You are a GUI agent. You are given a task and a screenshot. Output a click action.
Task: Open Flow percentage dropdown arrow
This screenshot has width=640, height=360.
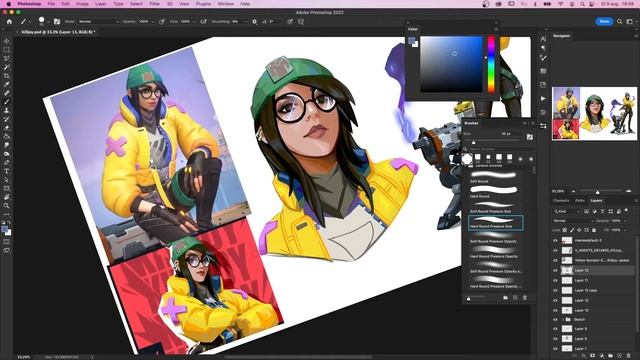click(194, 22)
